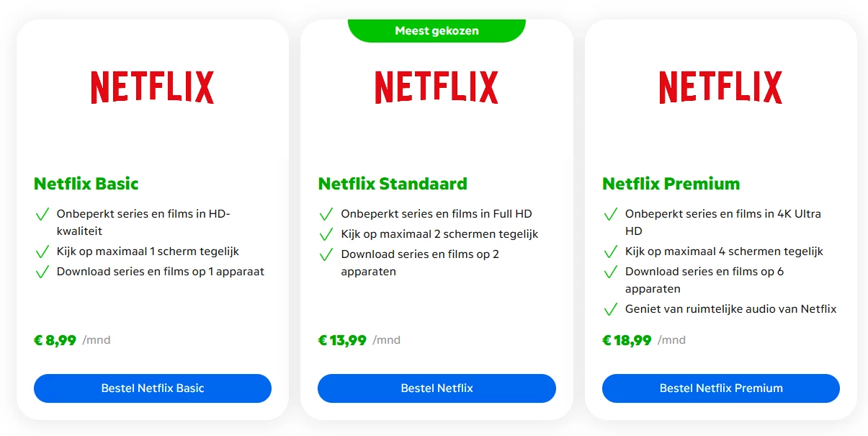
Task: Click the € 18,99 price label
Action: [627, 340]
